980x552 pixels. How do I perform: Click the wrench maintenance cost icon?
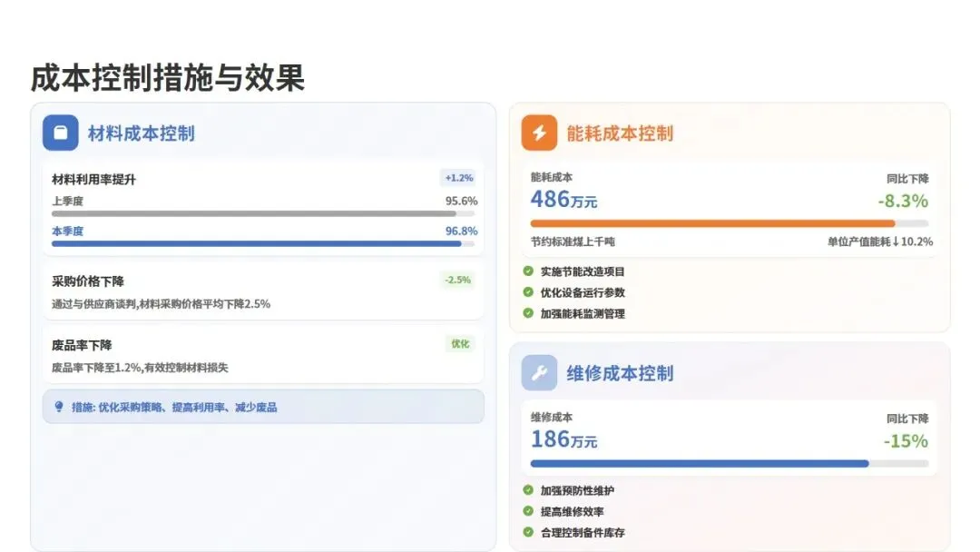tap(539, 372)
